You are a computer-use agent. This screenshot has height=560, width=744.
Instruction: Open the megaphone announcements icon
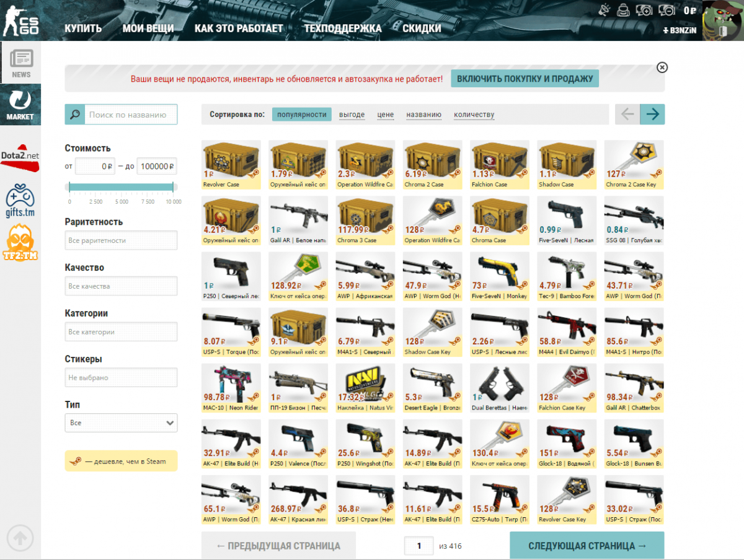point(605,10)
